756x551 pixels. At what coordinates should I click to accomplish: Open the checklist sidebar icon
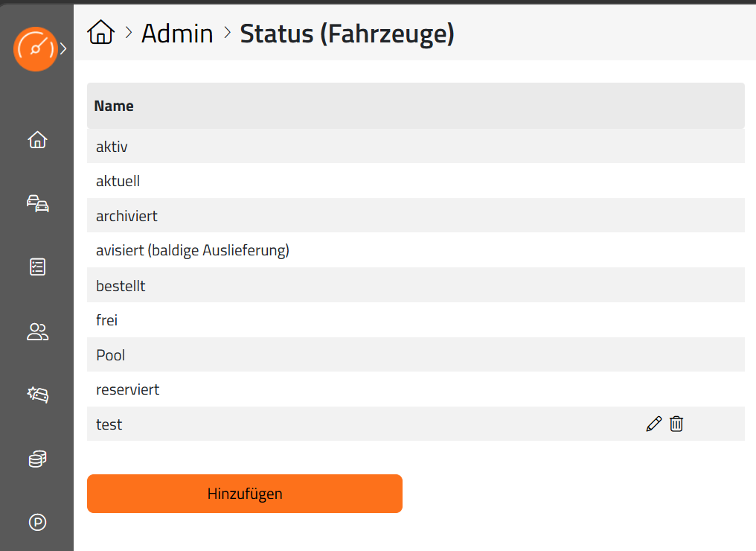(x=38, y=267)
